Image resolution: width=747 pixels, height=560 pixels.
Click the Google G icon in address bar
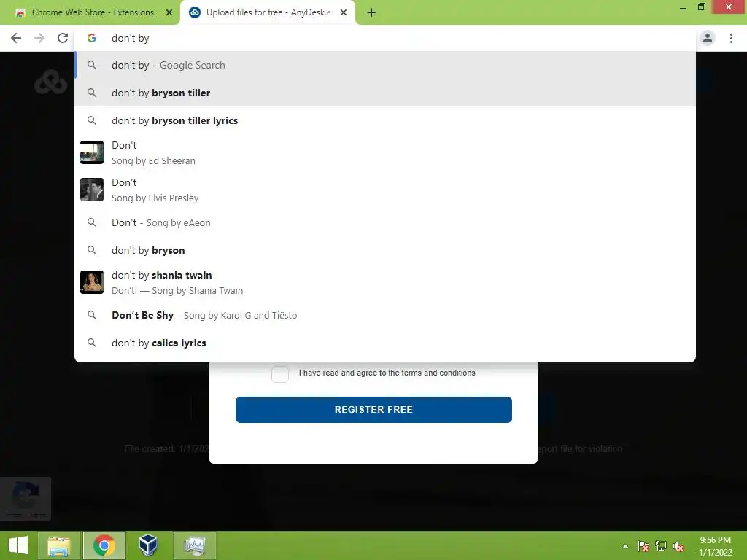click(x=92, y=38)
